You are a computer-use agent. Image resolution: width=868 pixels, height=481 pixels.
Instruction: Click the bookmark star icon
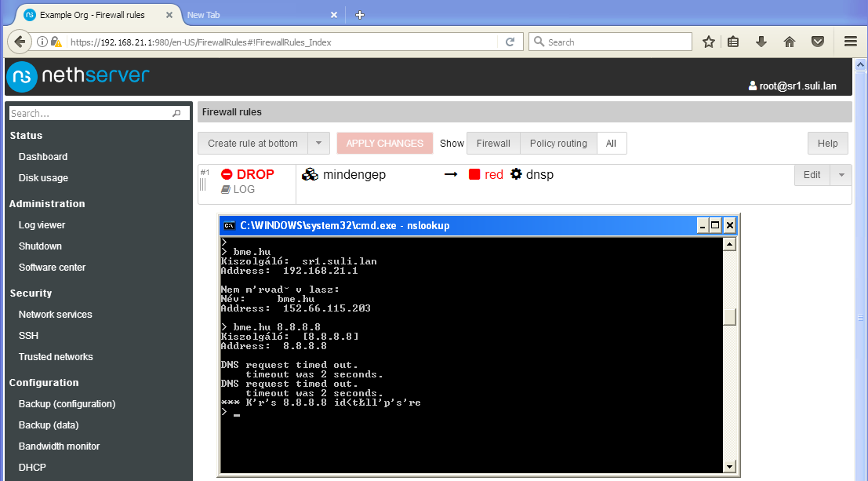(709, 42)
